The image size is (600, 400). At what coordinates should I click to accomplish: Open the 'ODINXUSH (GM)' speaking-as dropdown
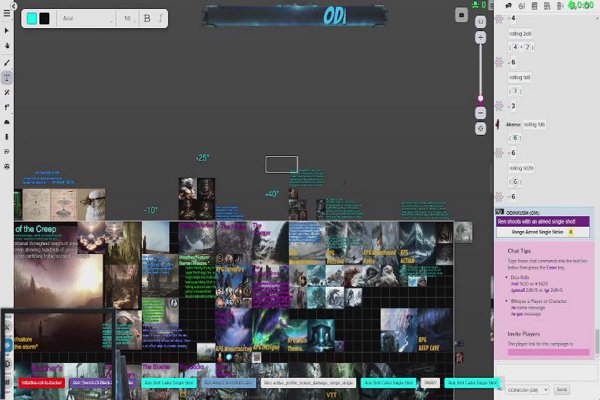(527, 390)
